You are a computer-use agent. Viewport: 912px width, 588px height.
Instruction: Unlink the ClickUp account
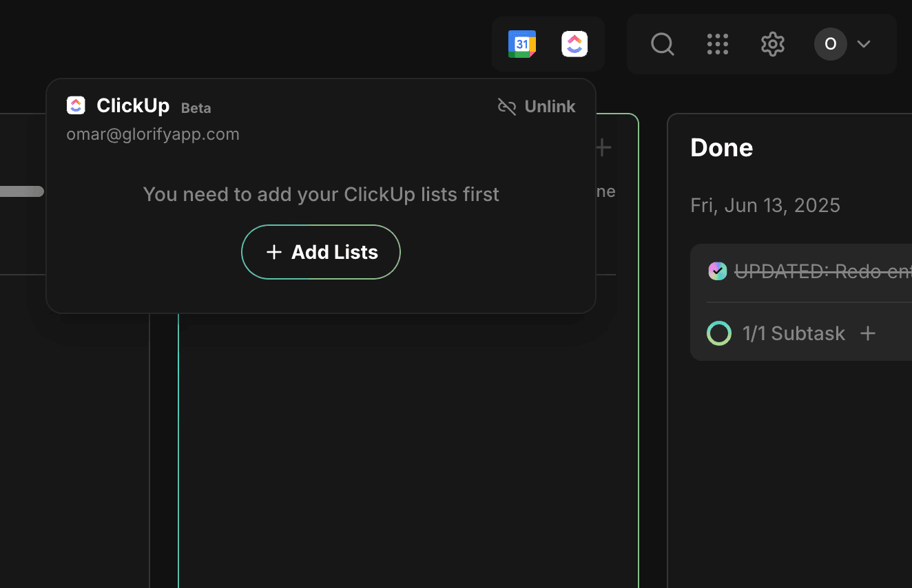point(537,106)
